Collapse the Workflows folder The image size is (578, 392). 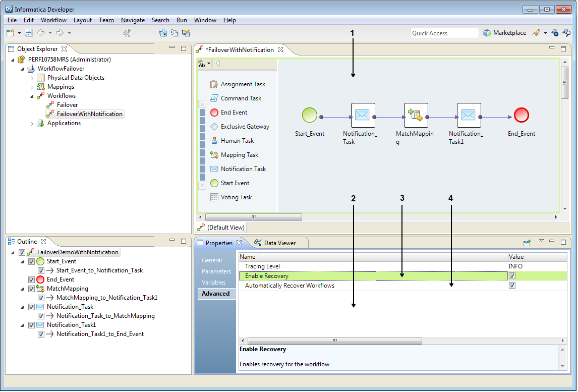[x=32, y=96]
